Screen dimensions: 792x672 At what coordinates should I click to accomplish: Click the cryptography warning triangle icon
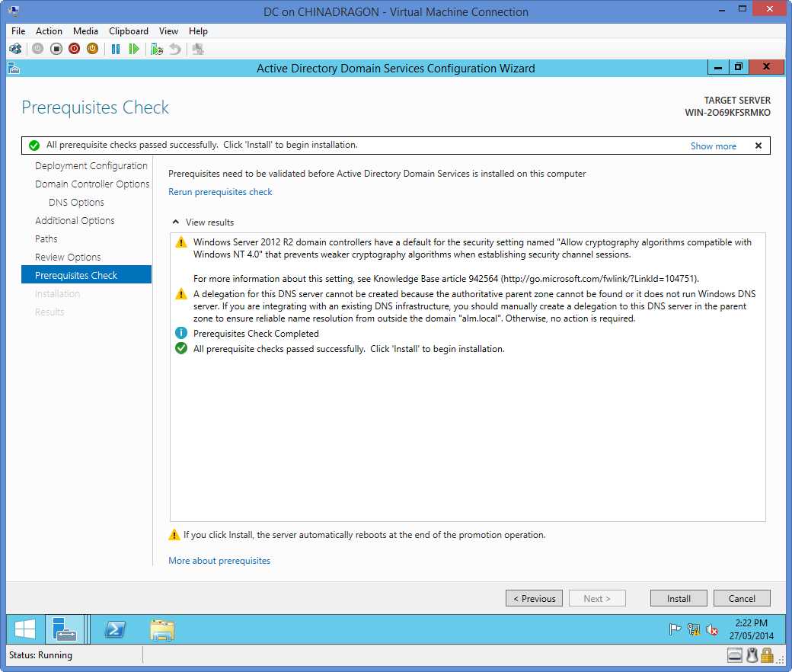(x=180, y=242)
